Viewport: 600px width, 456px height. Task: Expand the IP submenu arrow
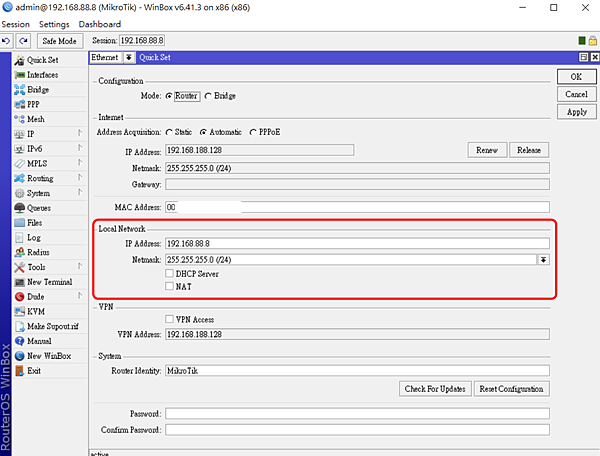click(x=80, y=133)
